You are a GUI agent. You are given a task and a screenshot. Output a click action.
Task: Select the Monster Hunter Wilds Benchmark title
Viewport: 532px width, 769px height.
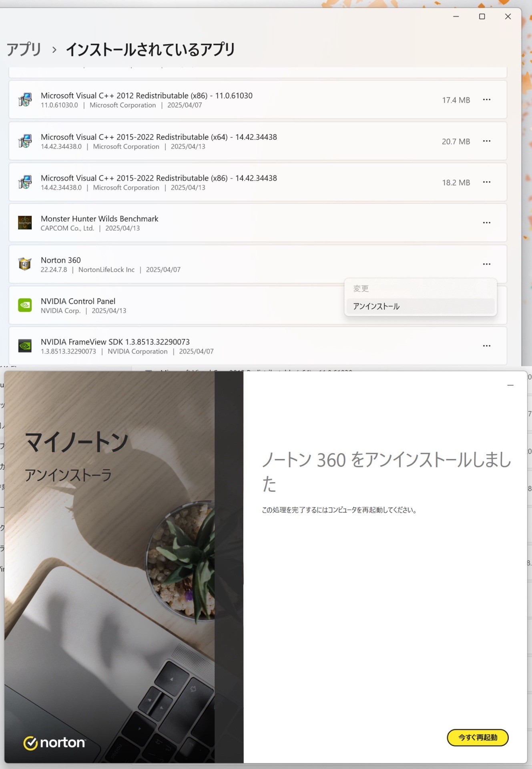100,219
